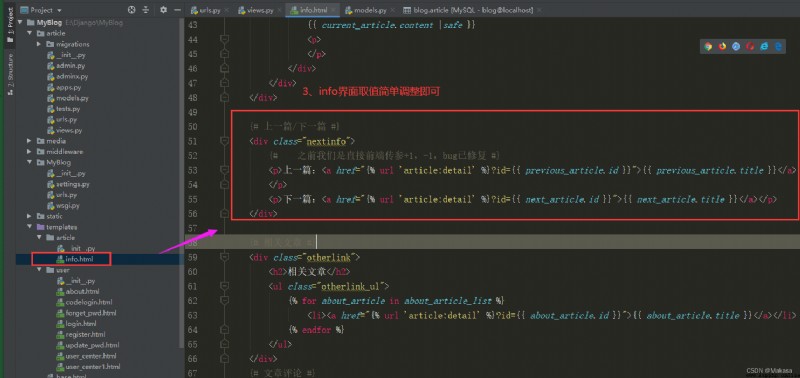Fold the for loop at line 62

(x=224, y=301)
